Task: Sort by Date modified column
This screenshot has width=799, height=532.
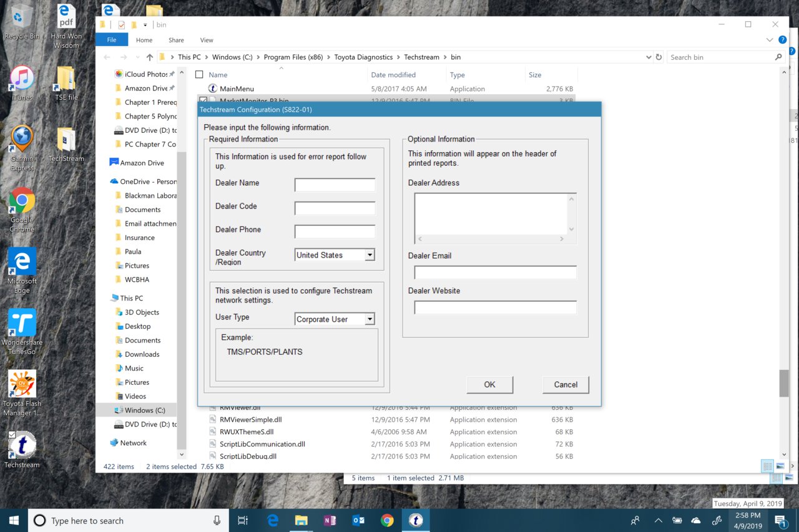Action: coord(393,75)
